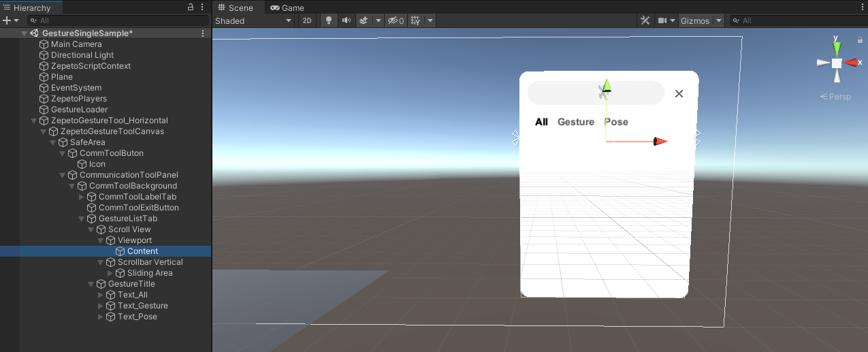868x352 pixels.
Task: Click the Hierarchy panel lock icon
Action: (191, 7)
